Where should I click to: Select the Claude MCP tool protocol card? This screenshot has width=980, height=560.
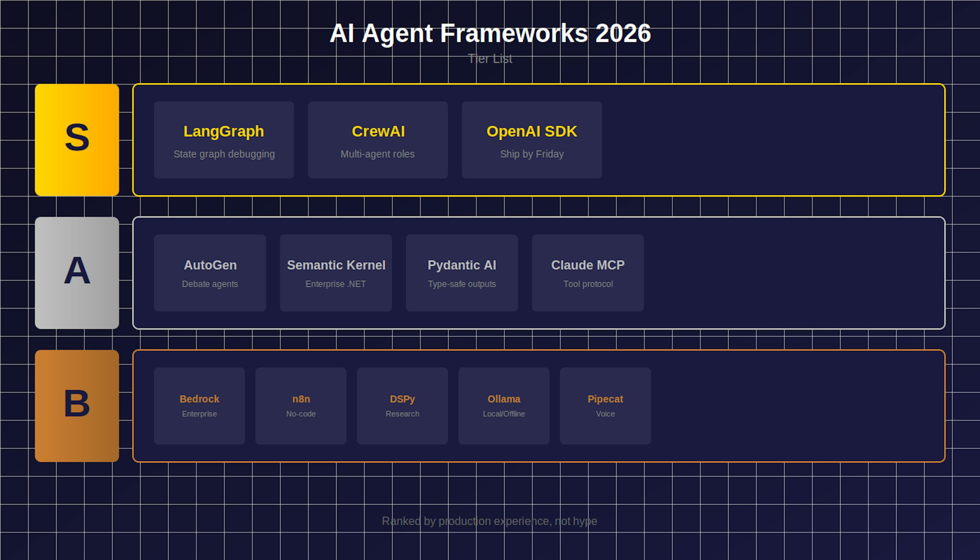pos(587,273)
